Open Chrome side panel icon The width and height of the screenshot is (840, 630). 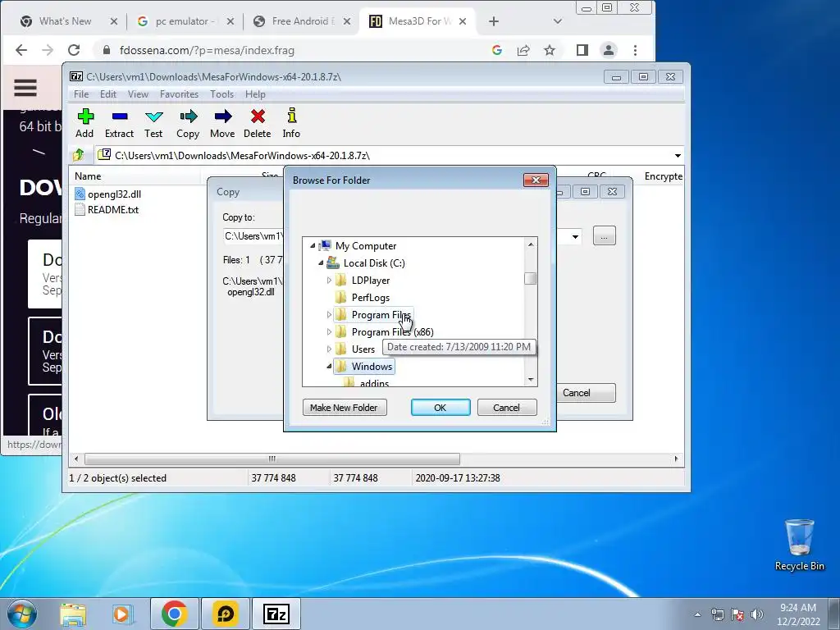click(x=582, y=50)
